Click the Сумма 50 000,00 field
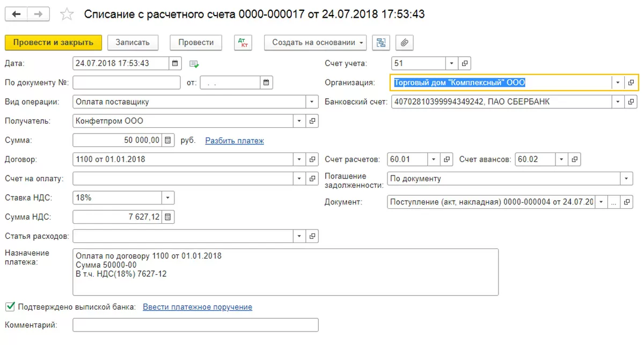 pos(117,141)
